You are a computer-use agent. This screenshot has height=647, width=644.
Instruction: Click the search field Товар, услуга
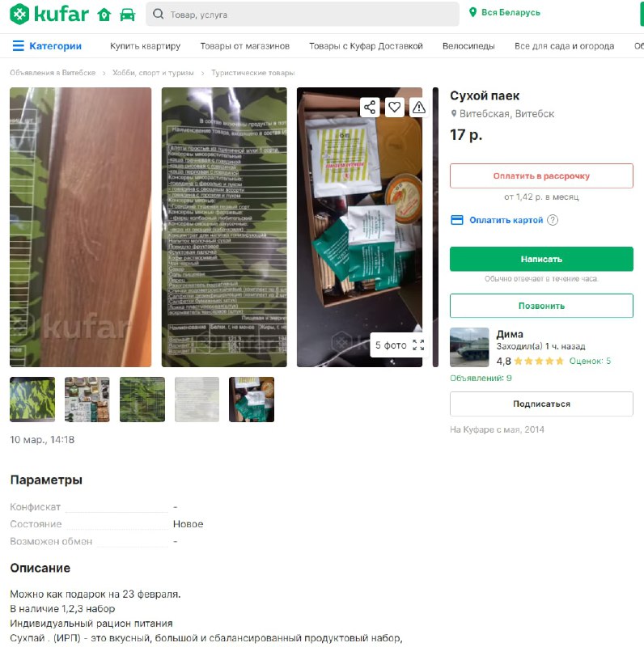pyautogui.click(x=303, y=15)
